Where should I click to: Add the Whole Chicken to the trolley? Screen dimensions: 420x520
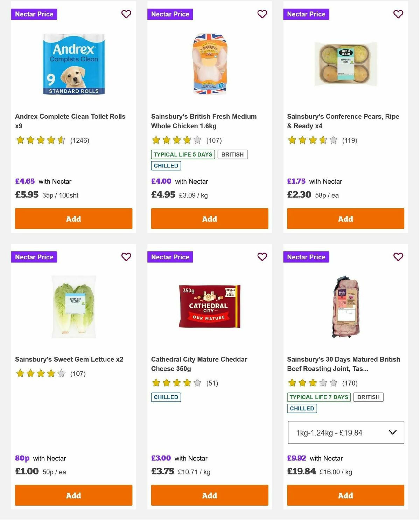click(209, 218)
